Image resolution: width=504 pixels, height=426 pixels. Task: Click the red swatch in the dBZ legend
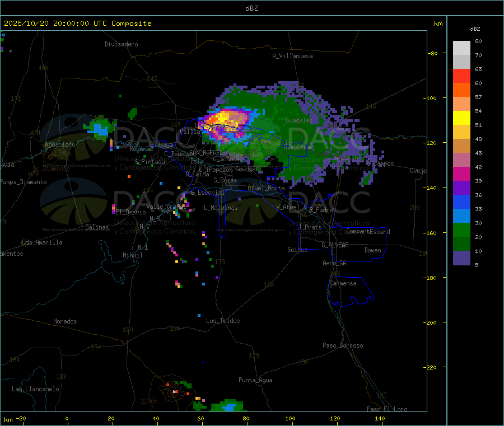(x=461, y=76)
